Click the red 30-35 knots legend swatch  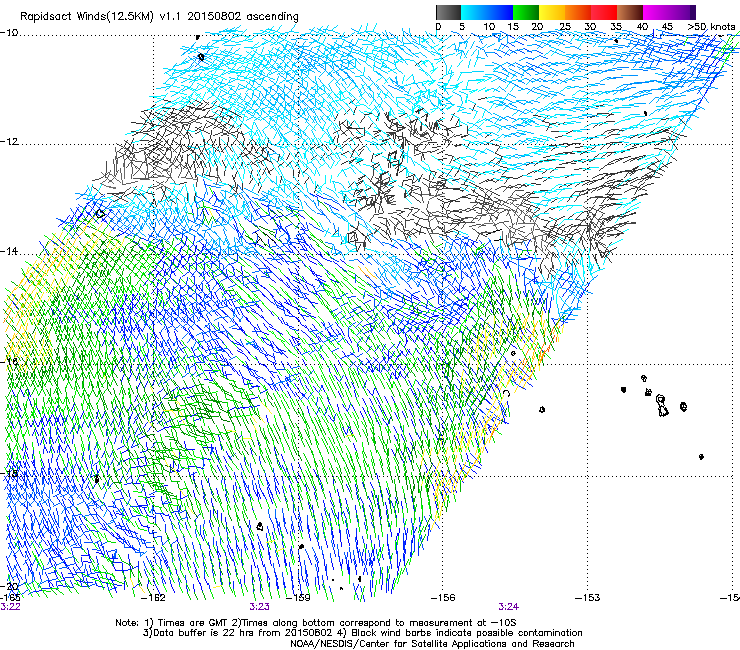(x=604, y=12)
